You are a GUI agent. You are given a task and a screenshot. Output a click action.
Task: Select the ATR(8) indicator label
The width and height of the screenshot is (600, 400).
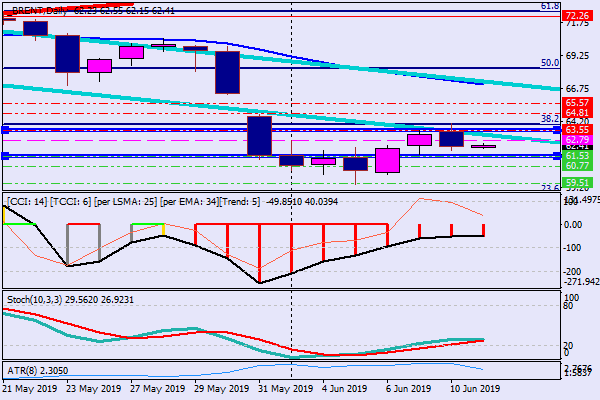tap(24, 369)
